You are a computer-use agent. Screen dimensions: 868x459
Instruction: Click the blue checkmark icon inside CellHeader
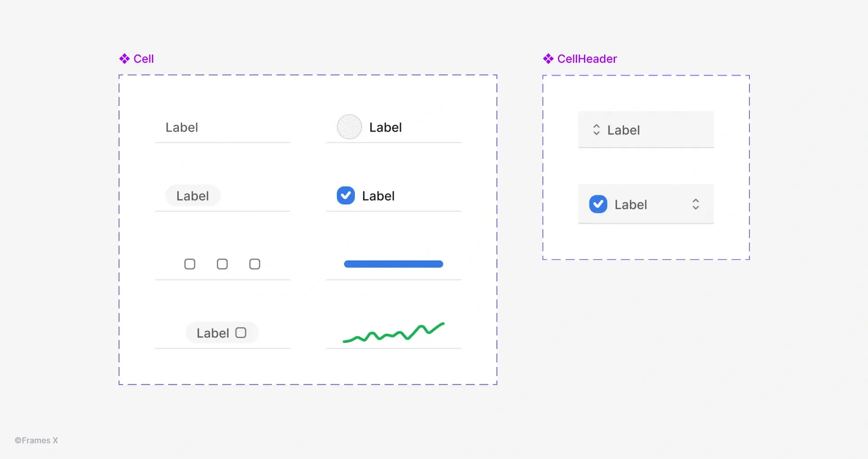tap(597, 204)
